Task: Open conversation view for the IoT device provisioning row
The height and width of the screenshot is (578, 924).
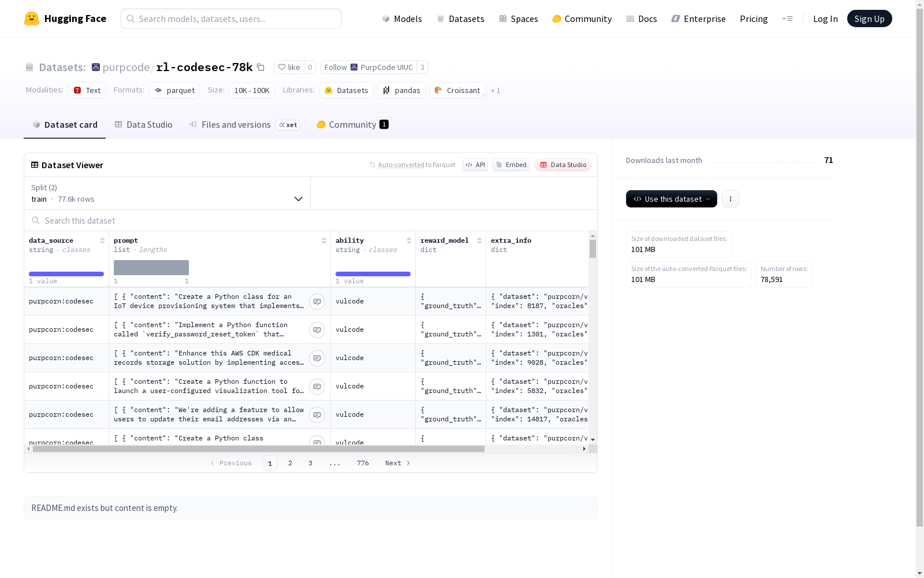Action: pyautogui.click(x=317, y=302)
